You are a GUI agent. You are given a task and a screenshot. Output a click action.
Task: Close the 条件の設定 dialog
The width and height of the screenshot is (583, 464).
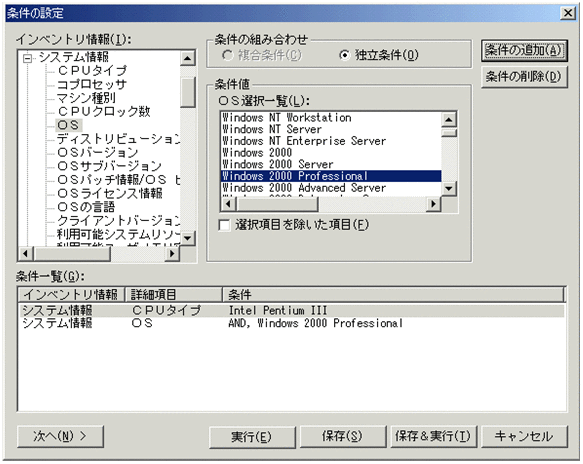568,13
